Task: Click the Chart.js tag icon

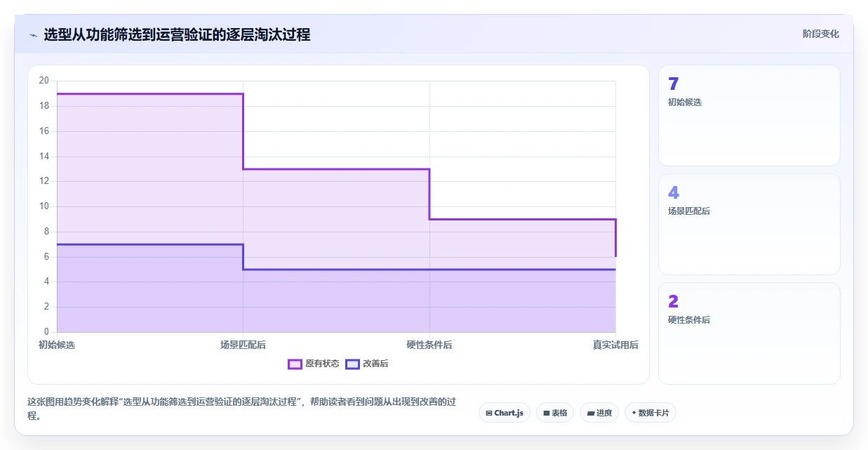Action: tap(489, 413)
